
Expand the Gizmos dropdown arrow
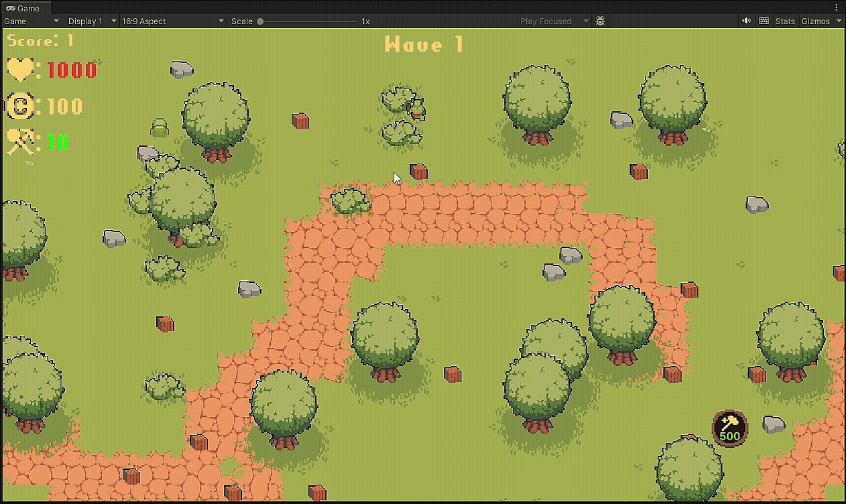point(839,21)
